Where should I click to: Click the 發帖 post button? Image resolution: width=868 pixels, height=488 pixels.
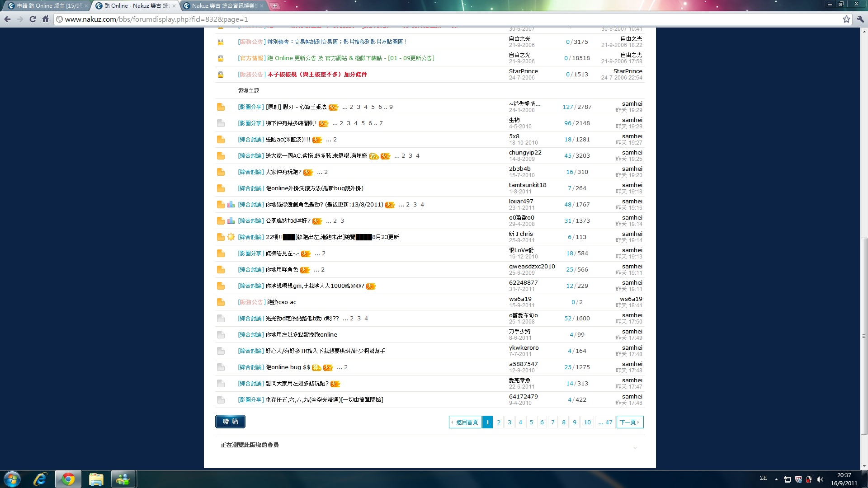tap(230, 422)
